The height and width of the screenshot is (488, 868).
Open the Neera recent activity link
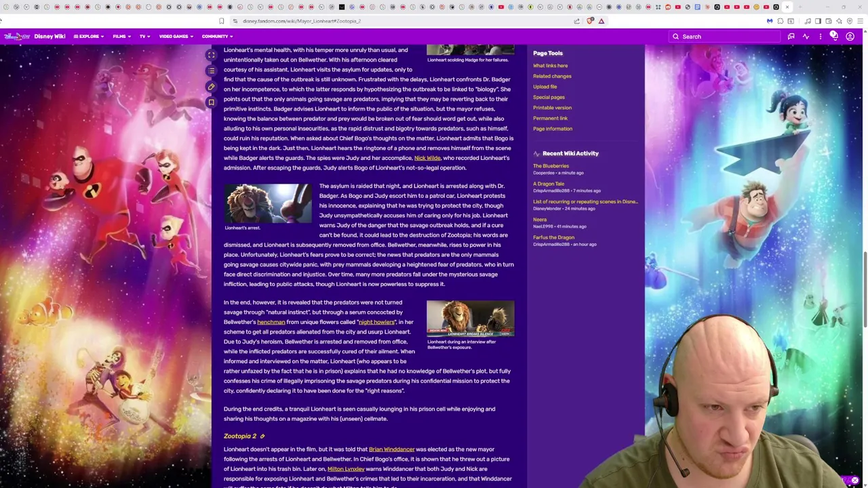point(540,220)
